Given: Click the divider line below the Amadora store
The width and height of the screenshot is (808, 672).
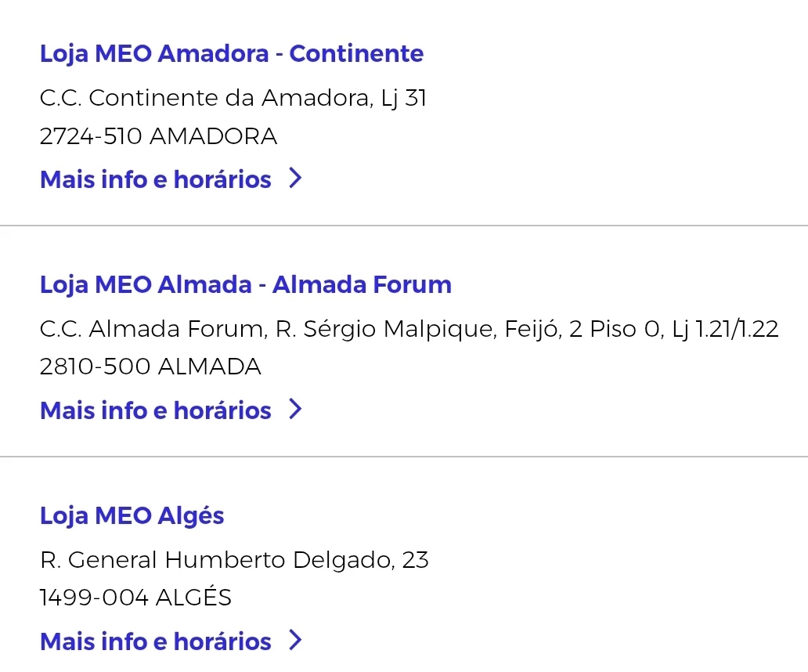Looking at the screenshot, I should [x=404, y=226].
